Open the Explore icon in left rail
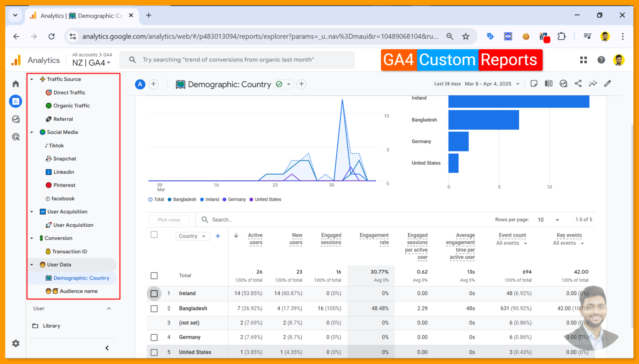The image size is (639, 364). tap(16, 119)
